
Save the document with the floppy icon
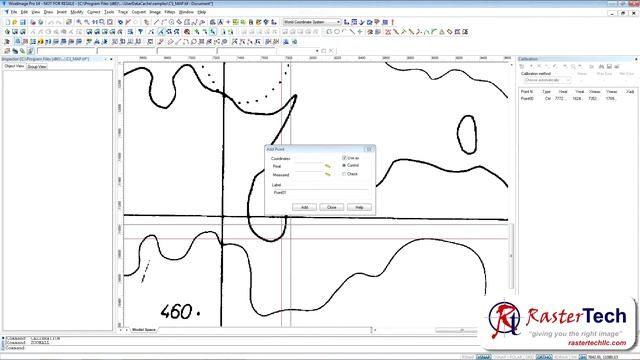(x=23, y=22)
